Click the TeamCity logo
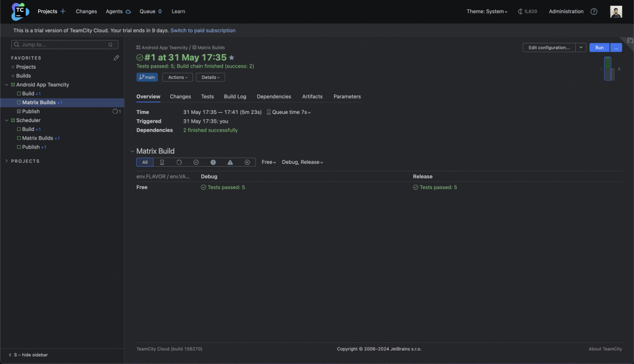The image size is (634, 364). pyautogui.click(x=20, y=11)
